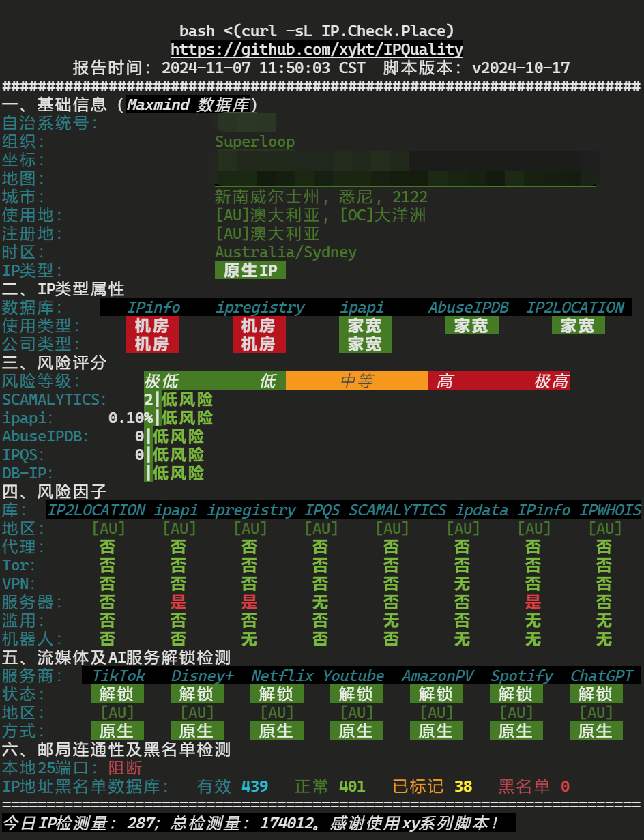Click the Spotify provider header
This screenshot has width=644, height=840.
[x=522, y=676]
